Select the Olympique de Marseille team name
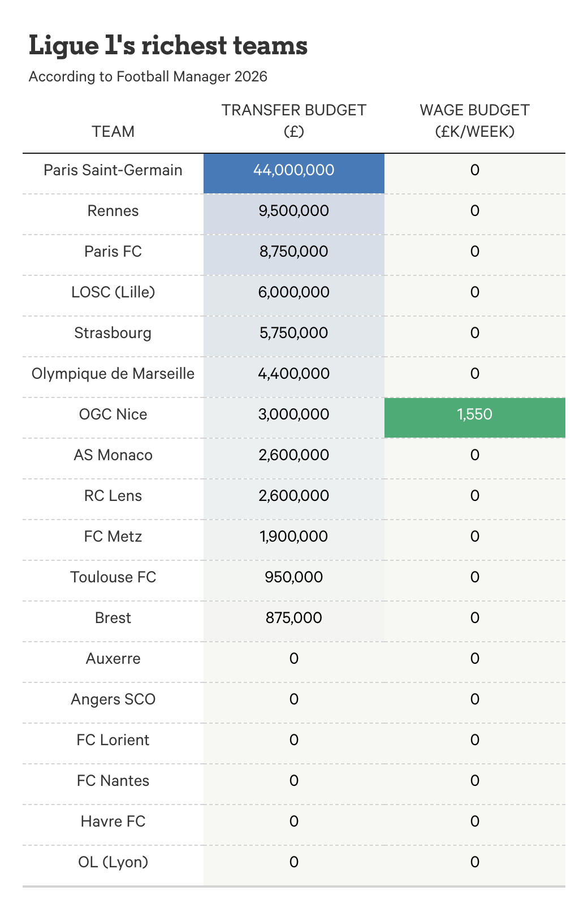588x908 pixels. coord(113,374)
